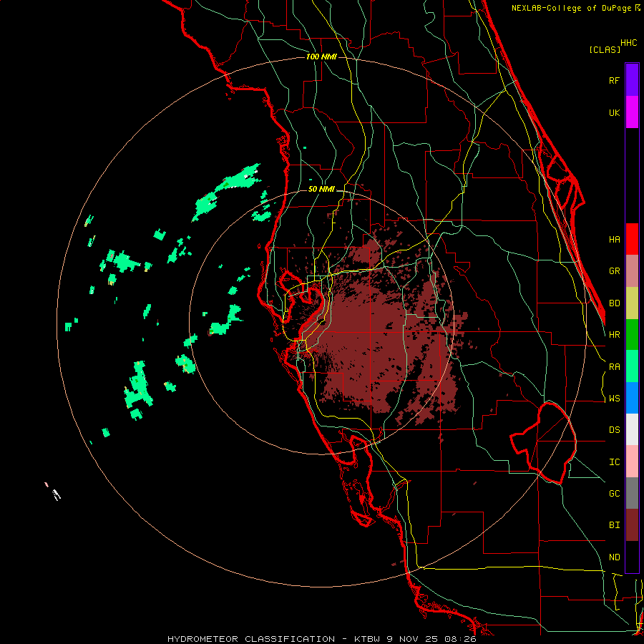This screenshot has width=644, height=644.
Task: Click the 'WS' legend label
Action: click(x=614, y=399)
